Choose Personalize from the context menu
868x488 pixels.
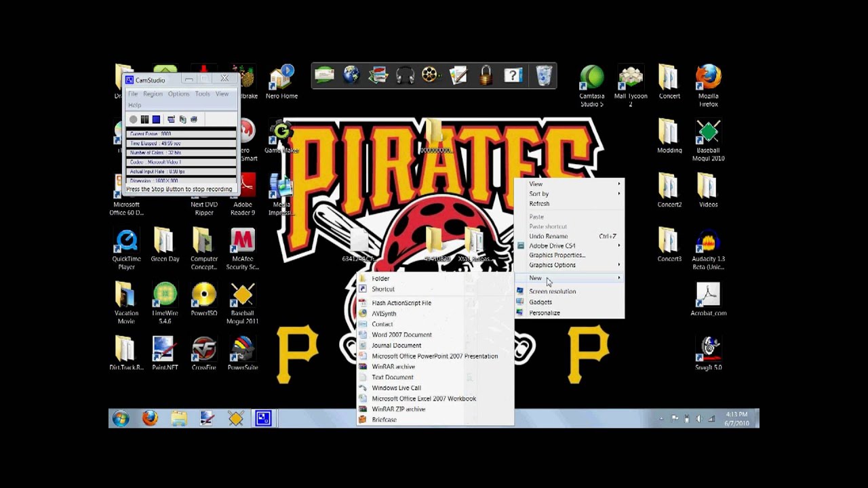pyautogui.click(x=569, y=313)
